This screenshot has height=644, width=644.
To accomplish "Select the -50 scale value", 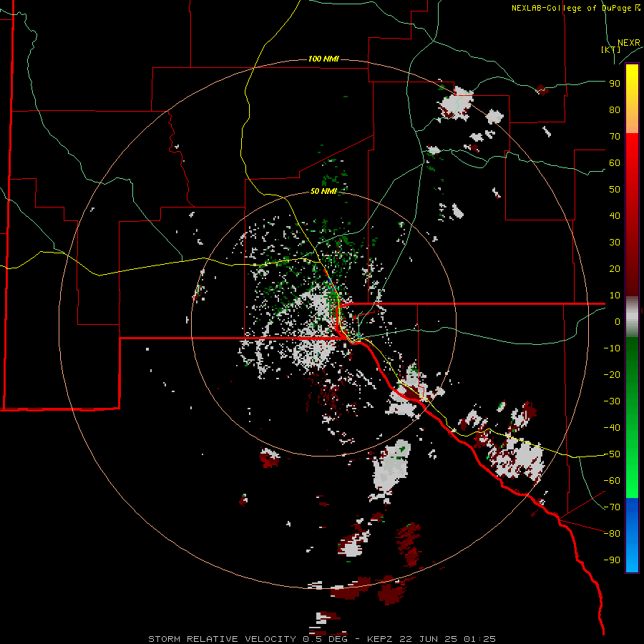I will pyautogui.click(x=612, y=454).
